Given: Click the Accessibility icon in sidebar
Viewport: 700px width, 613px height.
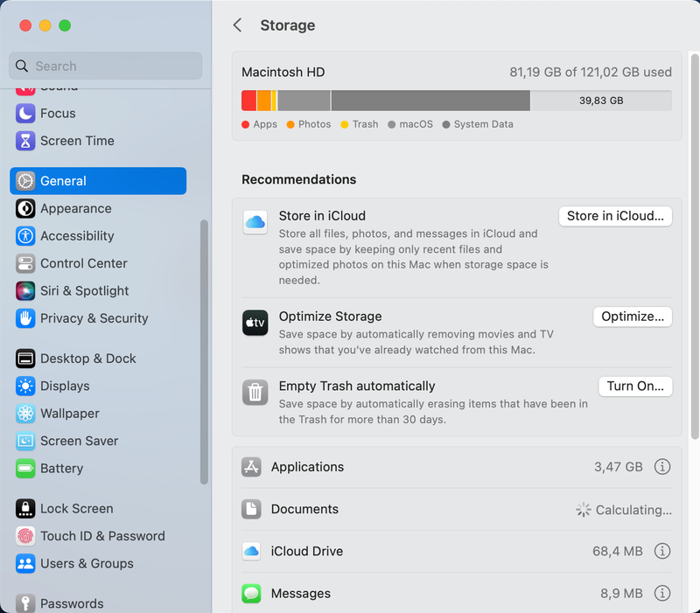Looking at the screenshot, I should tap(25, 236).
